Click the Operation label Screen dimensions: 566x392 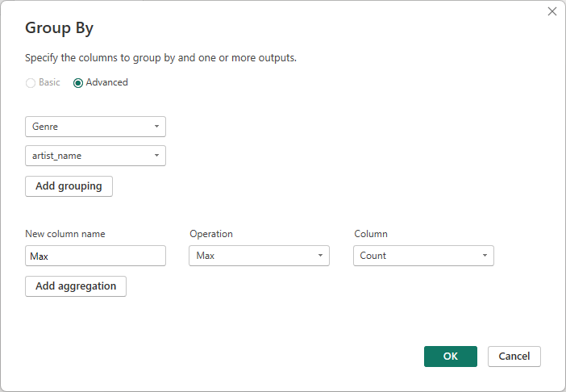tap(211, 234)
